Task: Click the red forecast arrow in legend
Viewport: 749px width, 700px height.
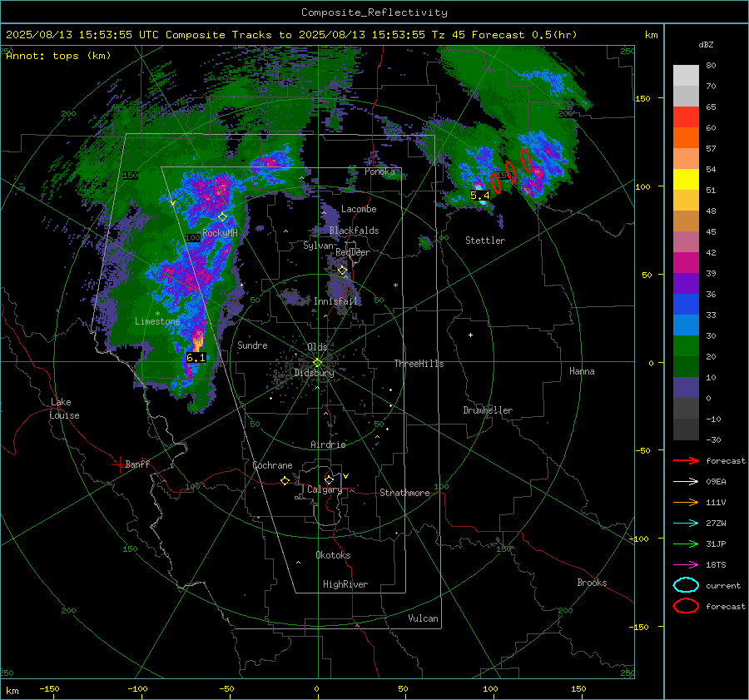Action: coord(686,460)
